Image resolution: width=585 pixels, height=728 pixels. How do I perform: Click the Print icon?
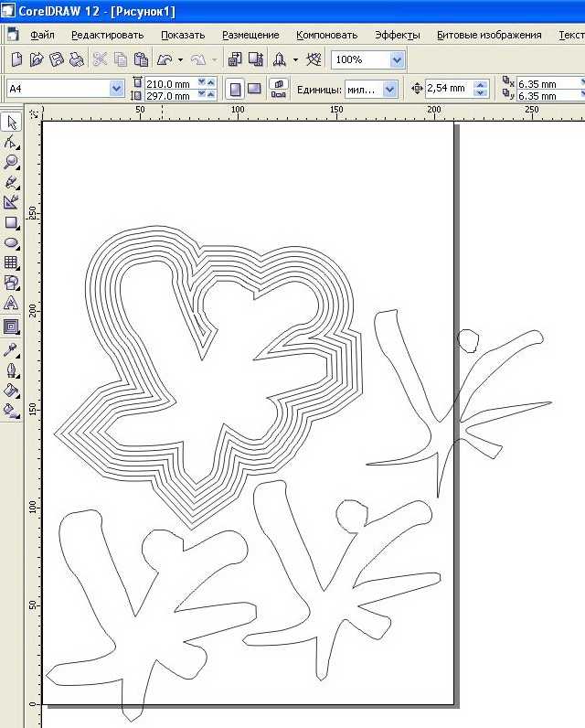(x=77, y=59)
